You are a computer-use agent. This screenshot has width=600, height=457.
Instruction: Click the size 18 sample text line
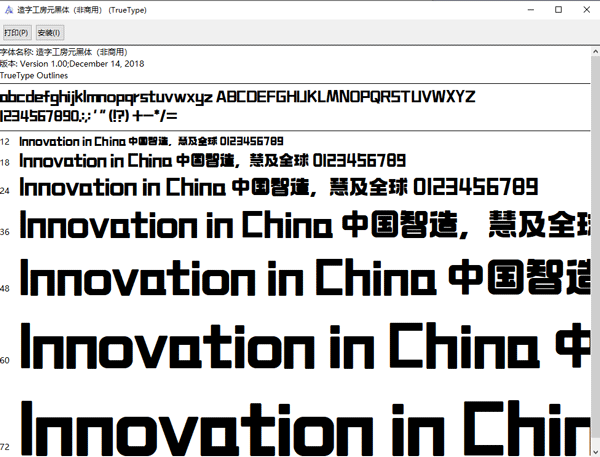(x=212, y=161)
